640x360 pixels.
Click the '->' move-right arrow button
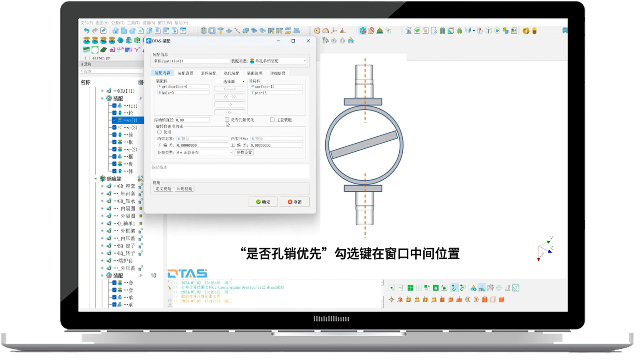[230, 104]
